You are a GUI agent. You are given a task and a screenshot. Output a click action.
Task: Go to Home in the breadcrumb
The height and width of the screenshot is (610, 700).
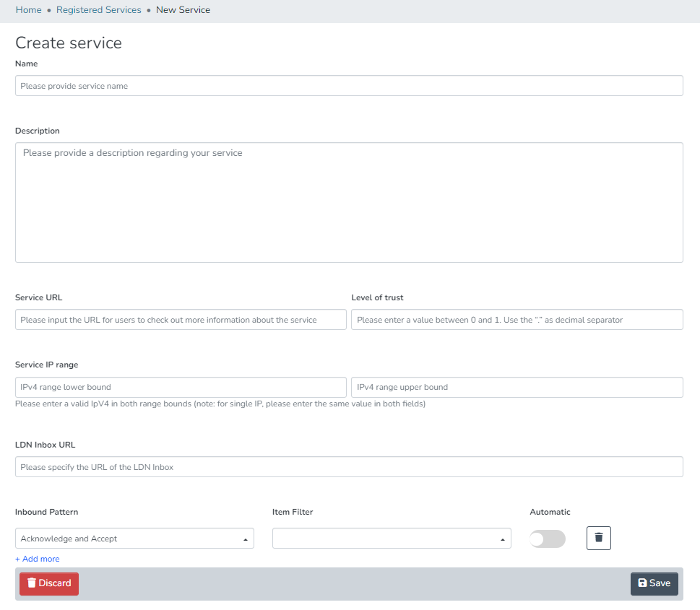pos(29,10)
